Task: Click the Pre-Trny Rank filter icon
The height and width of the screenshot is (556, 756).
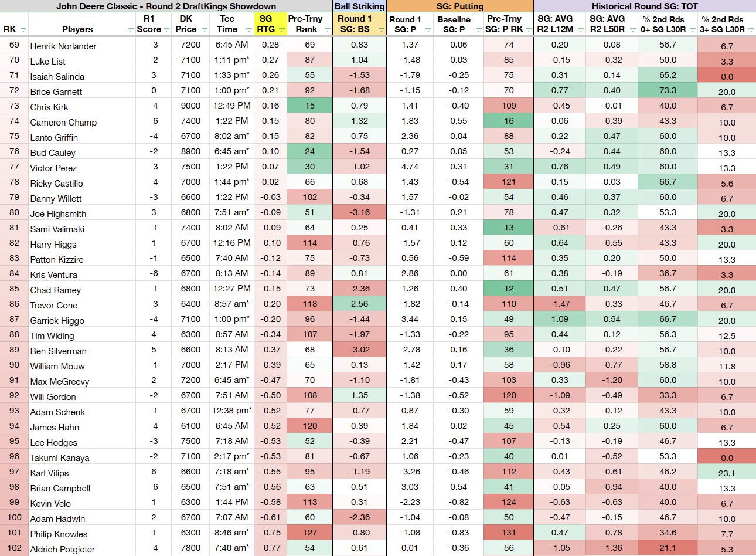Action: click(x=326, y=30)
